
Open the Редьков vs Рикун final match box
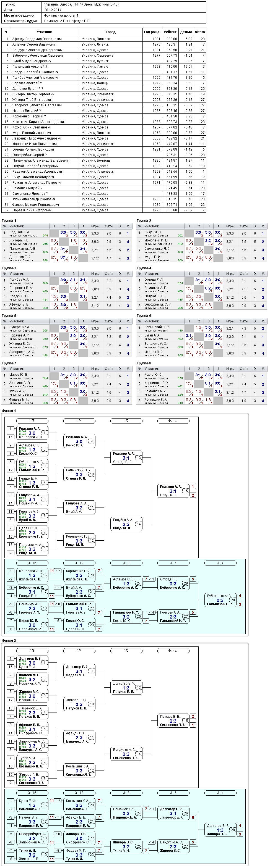click(173, 491)
